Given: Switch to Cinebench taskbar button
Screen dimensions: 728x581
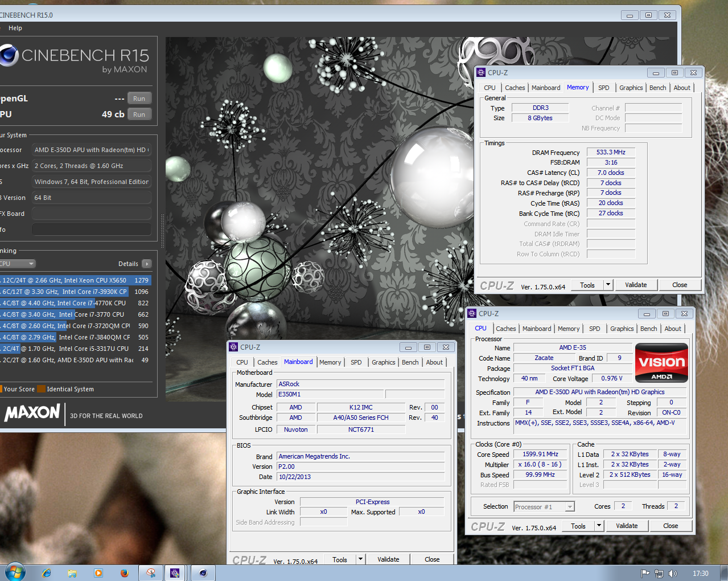Looking at the screenshot, I should (x=203, y=573).
